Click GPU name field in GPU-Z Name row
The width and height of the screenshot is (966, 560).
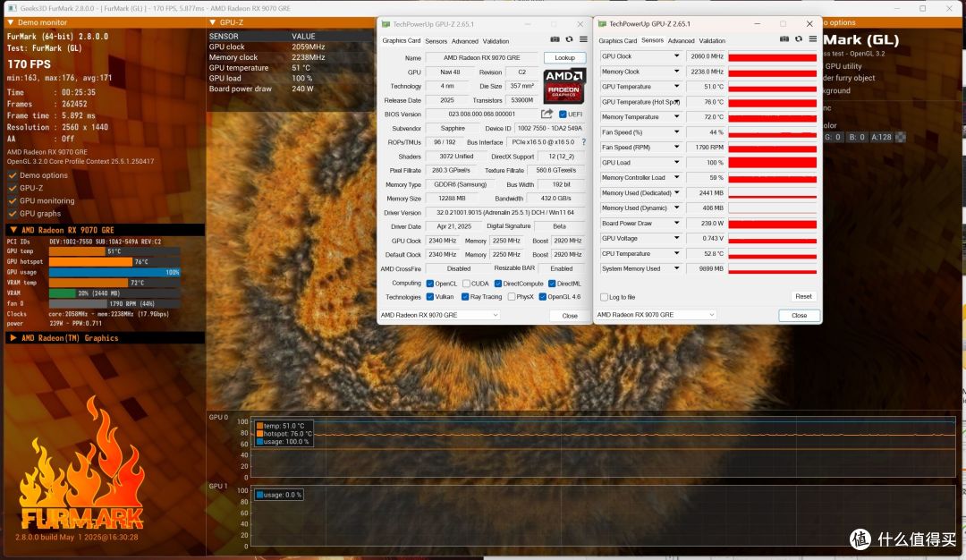pos(481,58)
